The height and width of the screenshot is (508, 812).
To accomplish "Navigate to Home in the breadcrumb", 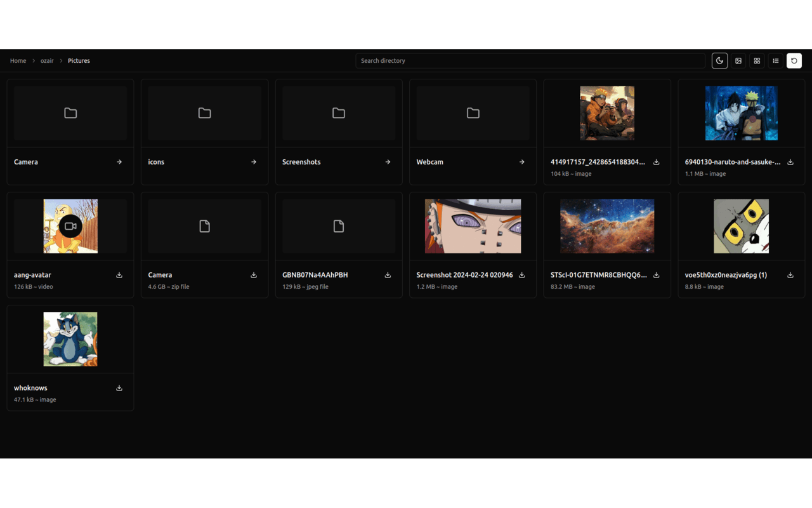I will pyautogui.click(x=18, y=60).
